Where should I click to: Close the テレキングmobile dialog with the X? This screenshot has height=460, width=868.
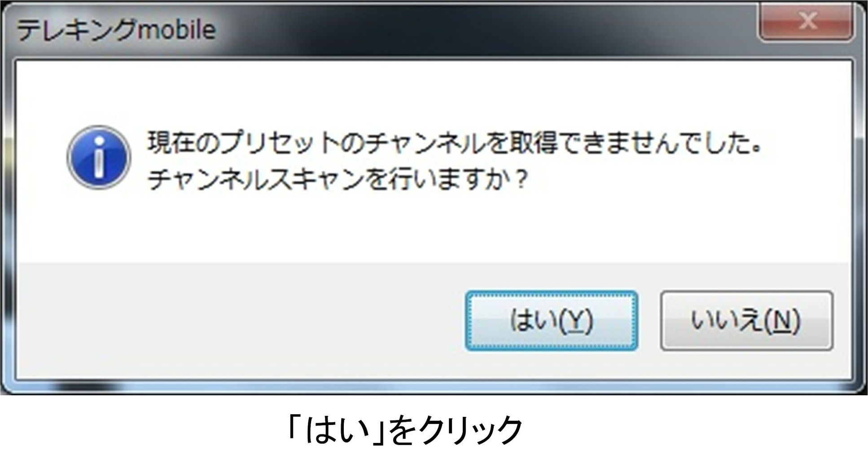coord(807,22)
